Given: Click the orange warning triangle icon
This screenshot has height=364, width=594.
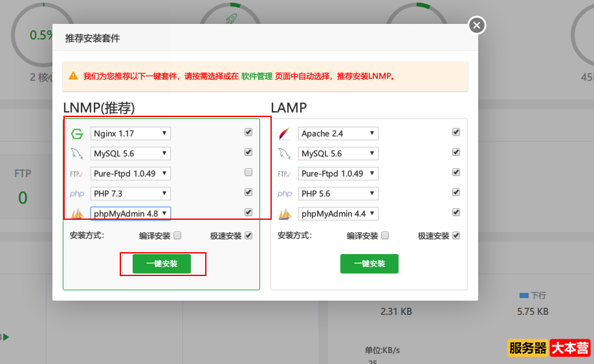Looking at the screenshot, I should click(x=73, y=76).
